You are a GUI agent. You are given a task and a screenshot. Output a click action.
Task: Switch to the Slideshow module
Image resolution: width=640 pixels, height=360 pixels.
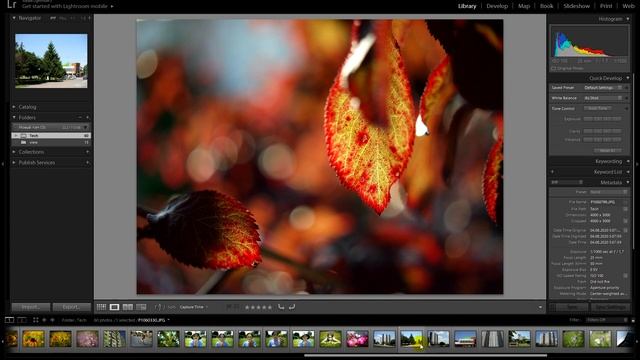coord(576,6)
